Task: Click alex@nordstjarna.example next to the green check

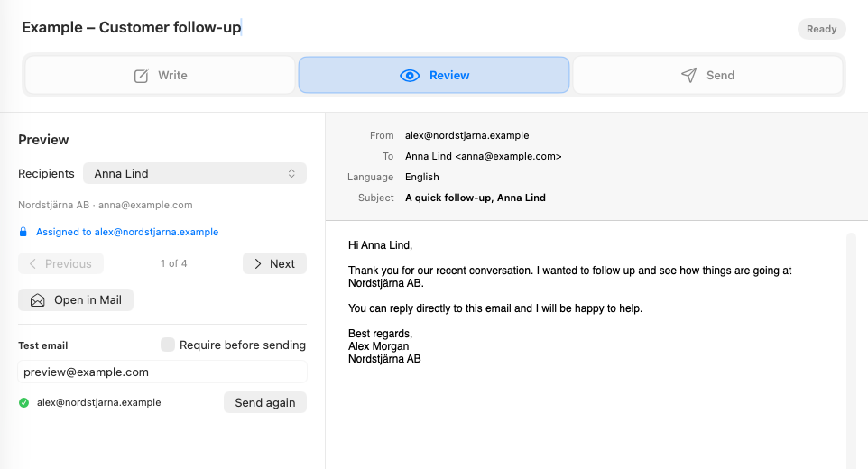Action: pos(99,402)
